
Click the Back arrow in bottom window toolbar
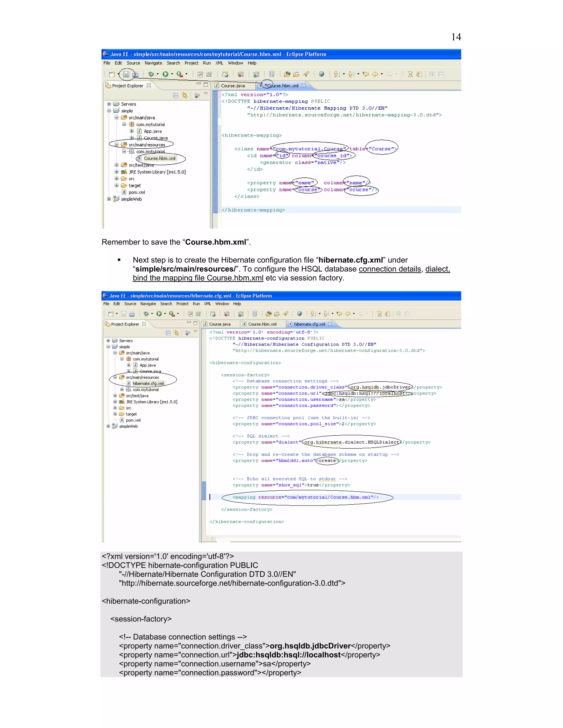(x=348, y=314)
